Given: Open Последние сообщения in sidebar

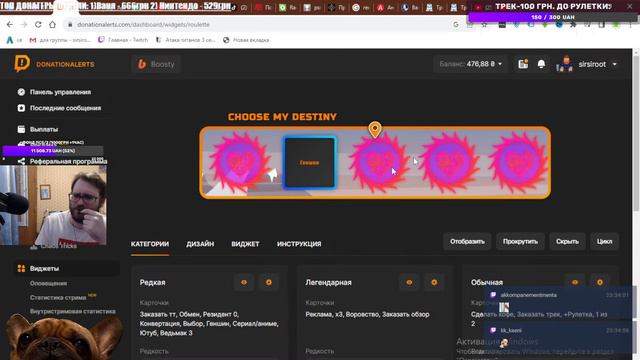Looking at the screenshot, I should (65, 108).
